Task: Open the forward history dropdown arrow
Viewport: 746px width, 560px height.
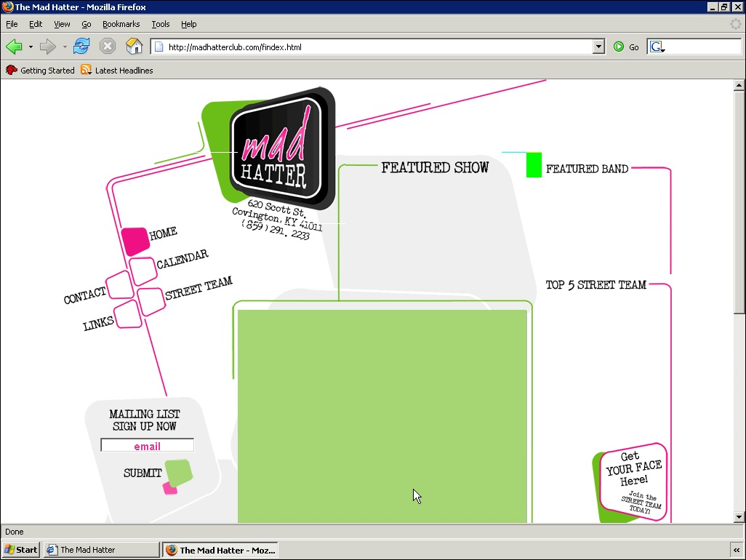Action: pyautogui.click(x=65, y=47)
